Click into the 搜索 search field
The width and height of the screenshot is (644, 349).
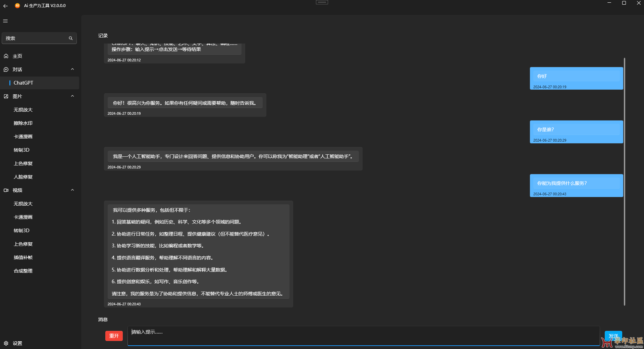pos(35,38)
